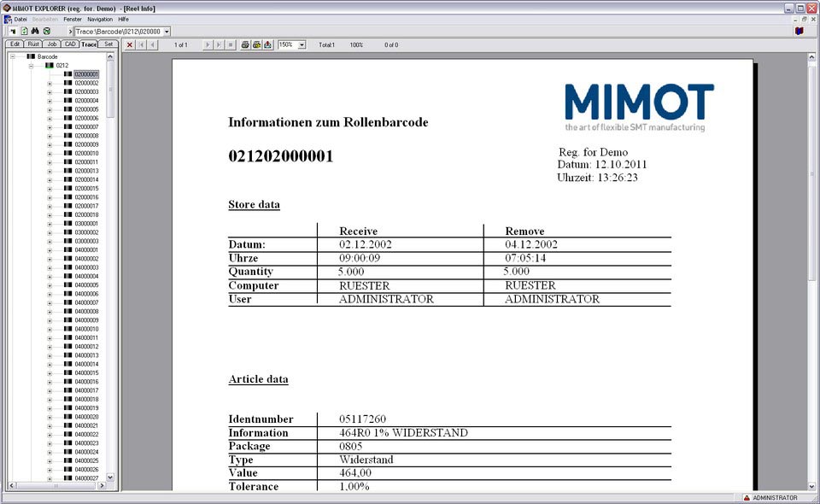Close the report with the red X icon
Image resolution: width=820 pixels, height=504 pixels.
point(130,45)
